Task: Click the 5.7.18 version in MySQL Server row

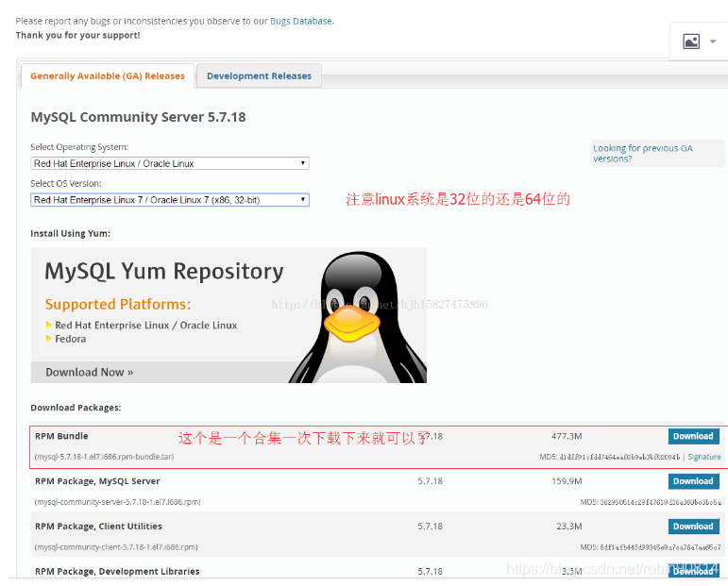Action: coord(430,481)
